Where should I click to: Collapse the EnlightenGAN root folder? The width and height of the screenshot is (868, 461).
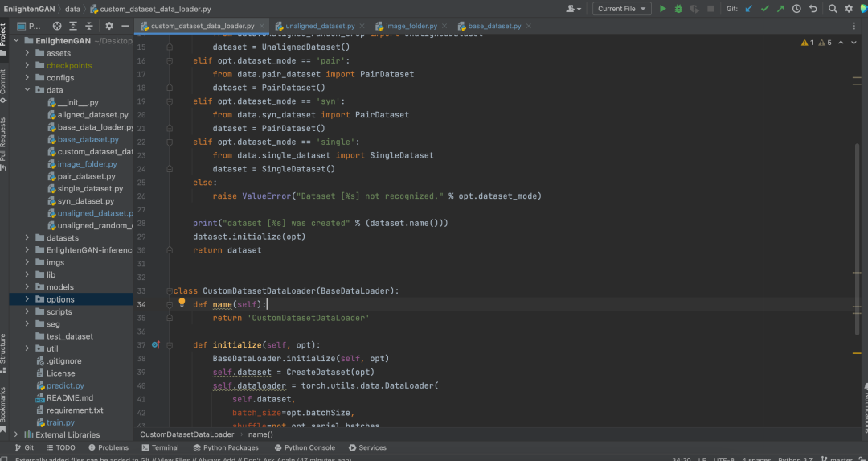pos(16,40)
